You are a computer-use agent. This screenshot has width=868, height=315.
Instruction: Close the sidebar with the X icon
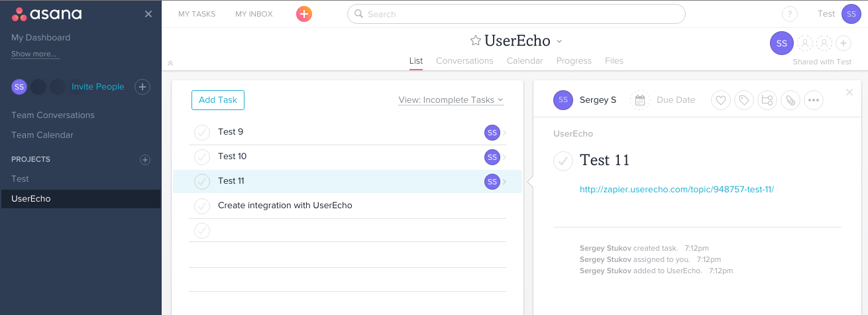tap(148, 14)
